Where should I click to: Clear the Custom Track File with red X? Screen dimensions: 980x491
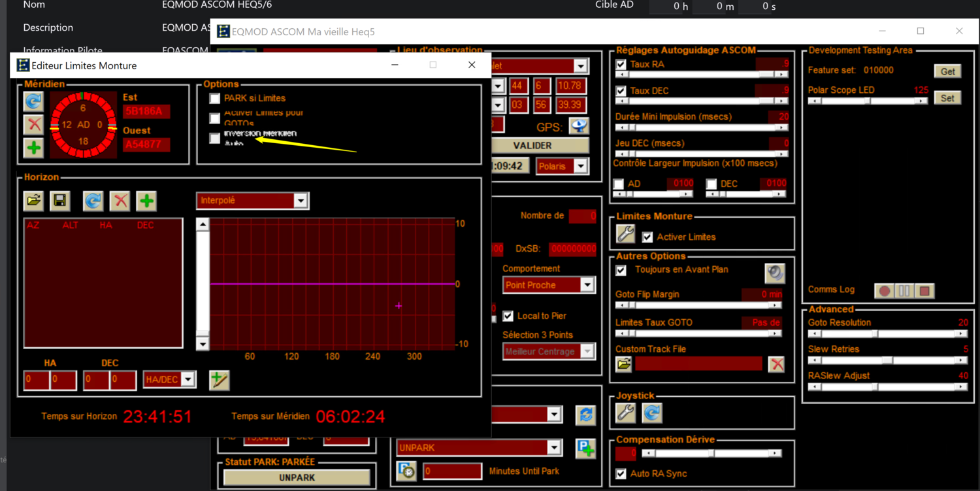(x=777, y=364)
